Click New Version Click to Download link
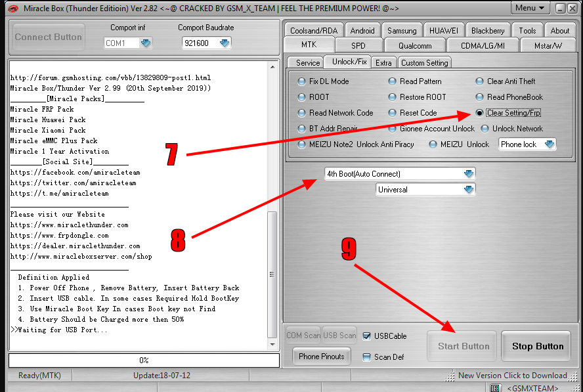The image size is (583, 392). [512, 376]
